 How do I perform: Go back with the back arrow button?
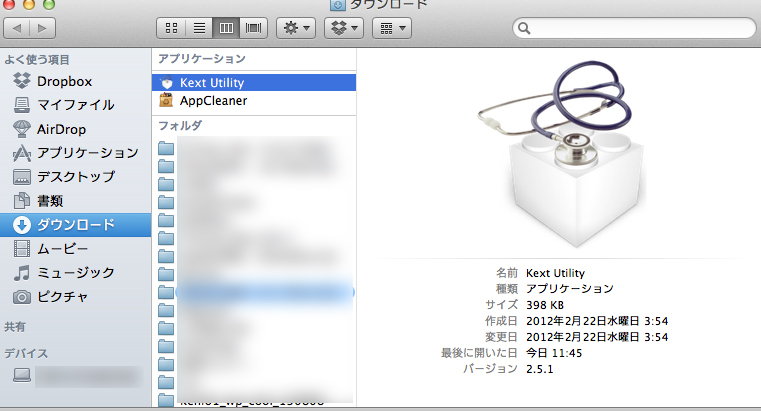pos(17,28)
